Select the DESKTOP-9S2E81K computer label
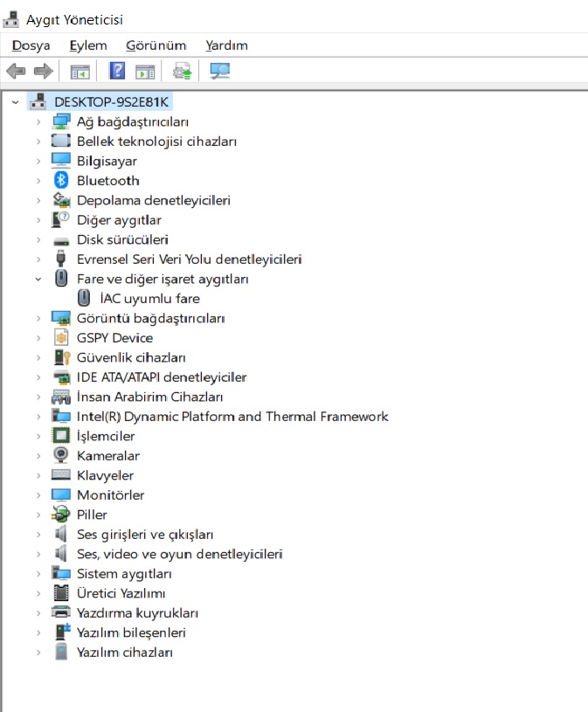The height and width of the screenshot is (712, 588). [111, 101]
